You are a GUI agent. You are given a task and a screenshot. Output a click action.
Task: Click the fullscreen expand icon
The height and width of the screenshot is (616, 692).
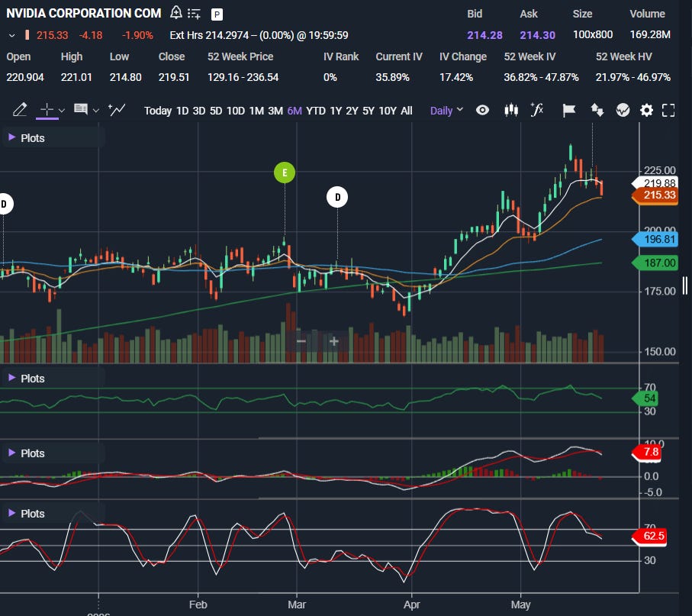coord(668,110)
